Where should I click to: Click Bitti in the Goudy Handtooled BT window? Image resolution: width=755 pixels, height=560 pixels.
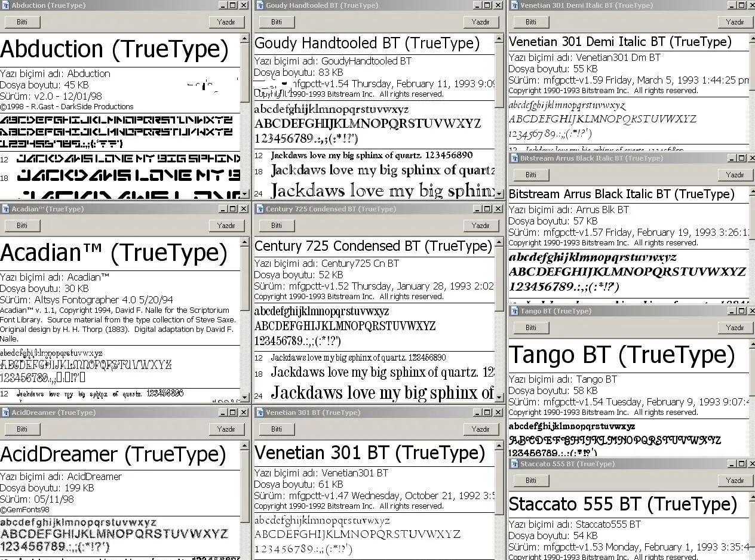(x=277, y=22)
